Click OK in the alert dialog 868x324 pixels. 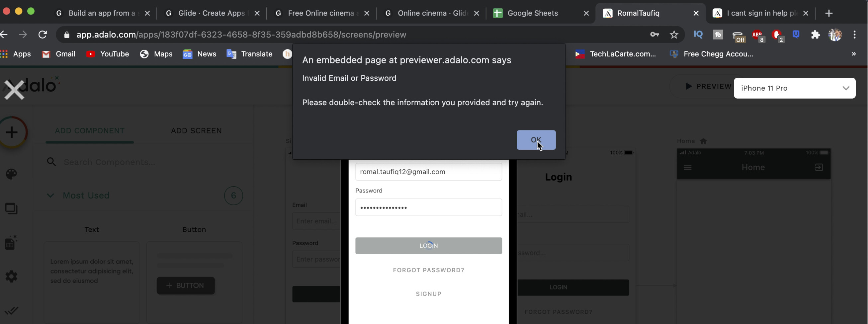(536, 140)
